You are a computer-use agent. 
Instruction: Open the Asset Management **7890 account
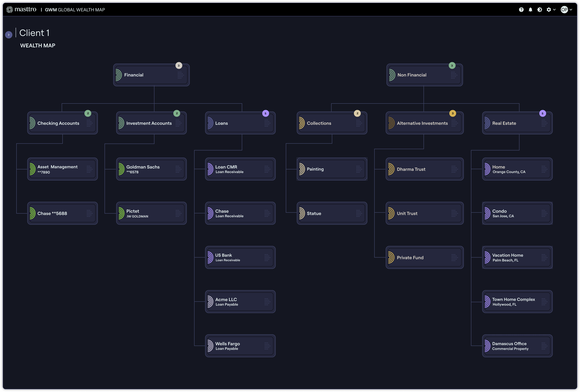pos(62,169)
